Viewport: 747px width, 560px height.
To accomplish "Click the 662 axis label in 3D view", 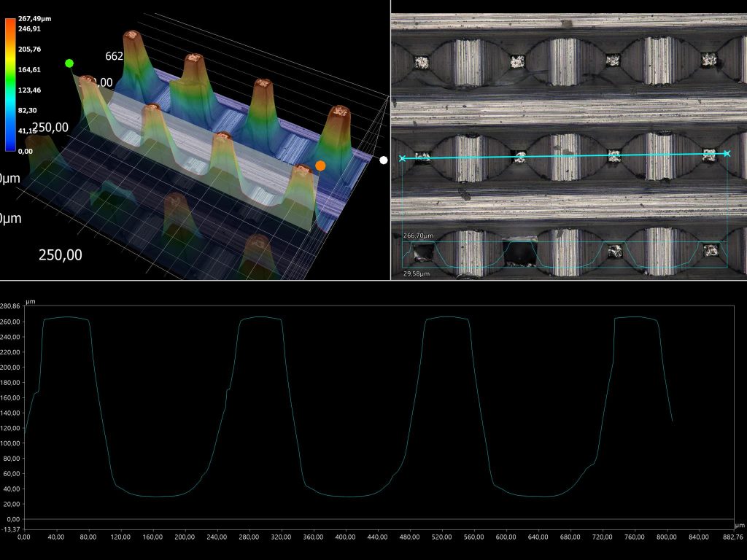I will (x=114, y=56).
